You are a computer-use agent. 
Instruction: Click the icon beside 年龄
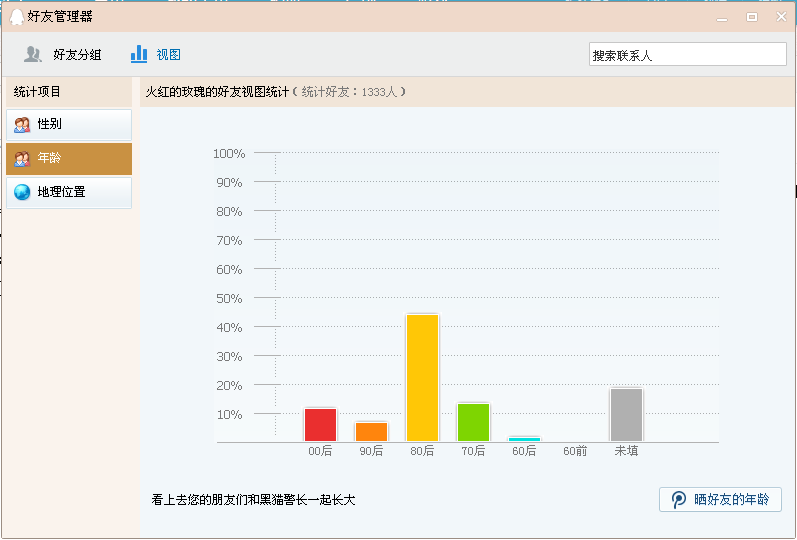pyautogui.click(x=22, y=159)
